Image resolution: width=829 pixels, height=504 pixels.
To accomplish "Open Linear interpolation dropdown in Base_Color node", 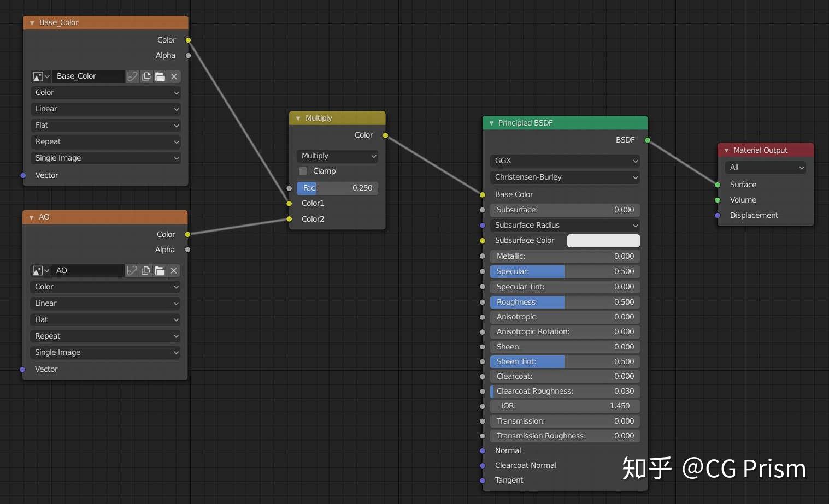I will [x=106, y=109].
